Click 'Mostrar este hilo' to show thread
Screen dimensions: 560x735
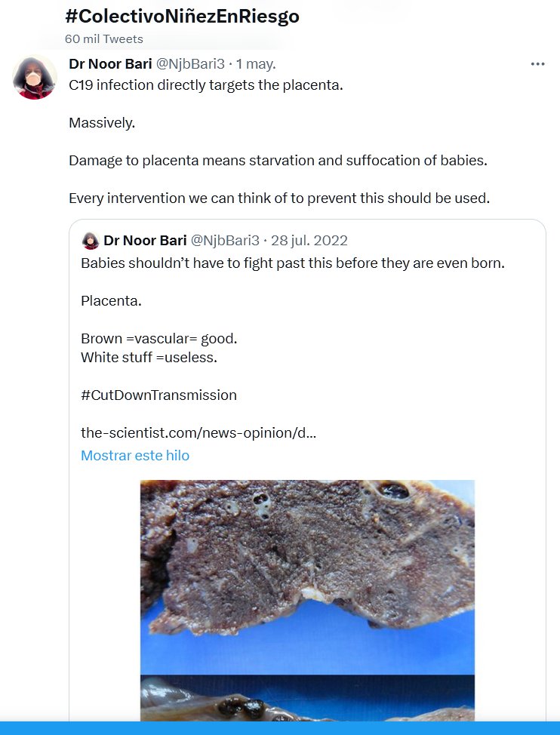135,455
